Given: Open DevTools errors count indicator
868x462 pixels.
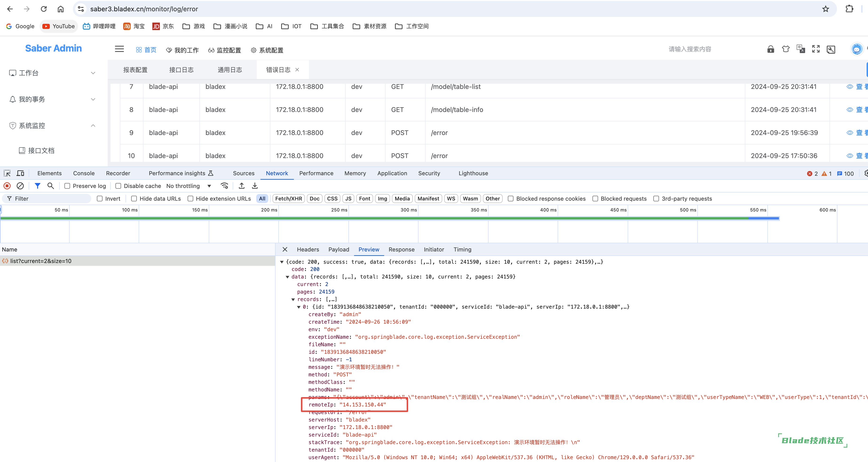Looking at the screenshot, I should click(813, 174).
